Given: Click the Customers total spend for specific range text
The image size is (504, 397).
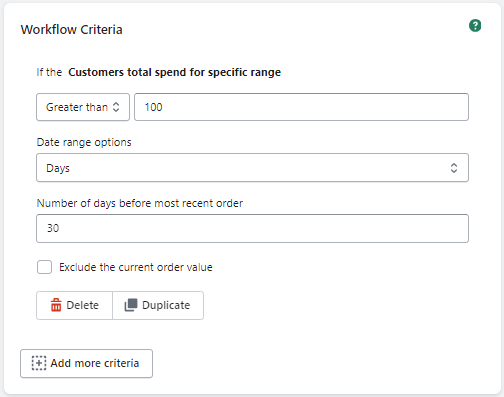Looking at the screenshot, I should pyautogui.click(x=174, y=72).
